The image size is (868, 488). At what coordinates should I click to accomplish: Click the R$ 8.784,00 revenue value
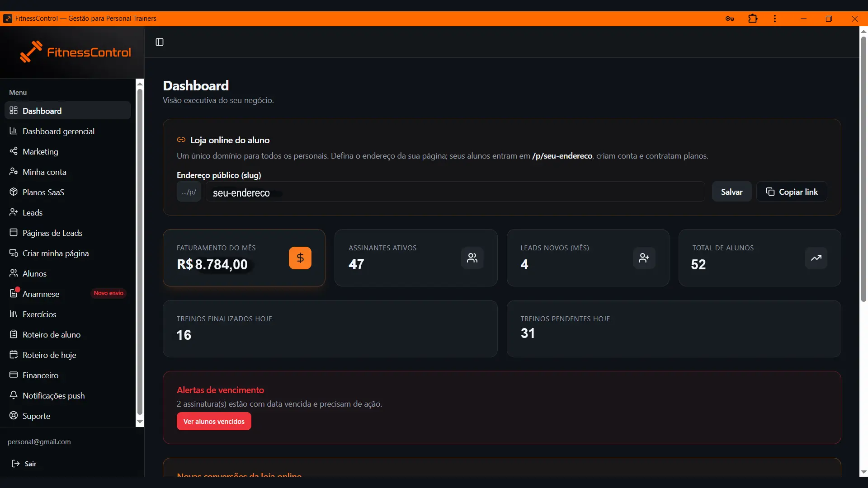[x=212, y=264]
